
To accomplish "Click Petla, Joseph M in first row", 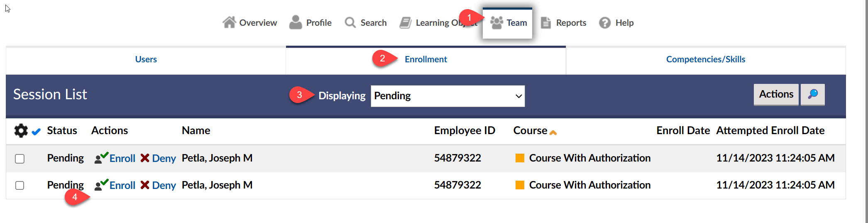I will click(x=217, y=158).
